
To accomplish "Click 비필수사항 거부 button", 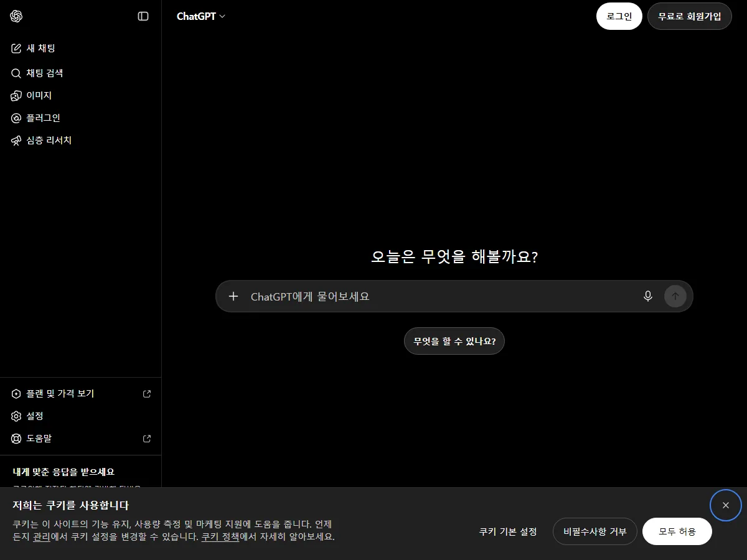I will pyautogui.click(x=595, y=531).
